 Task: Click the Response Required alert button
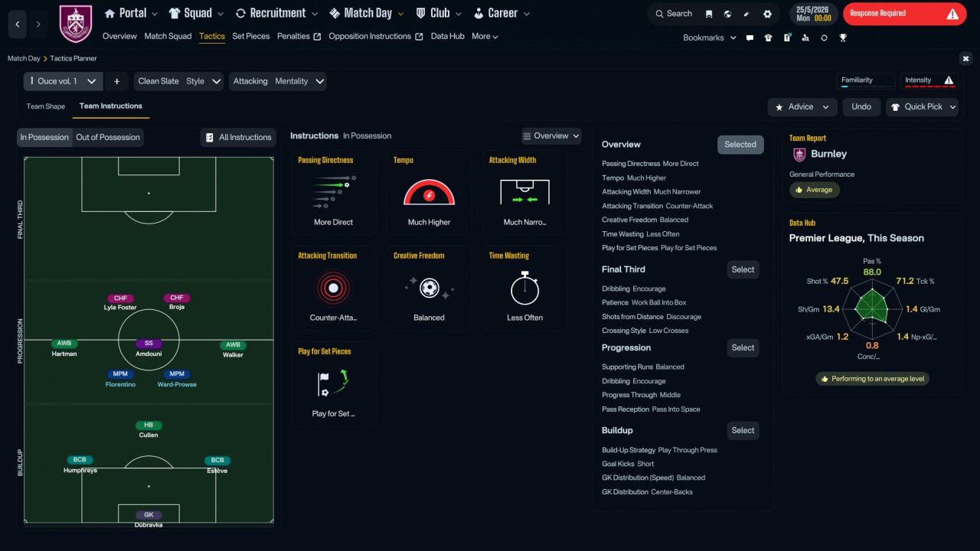pyautogui.click(x=904, y=14)
